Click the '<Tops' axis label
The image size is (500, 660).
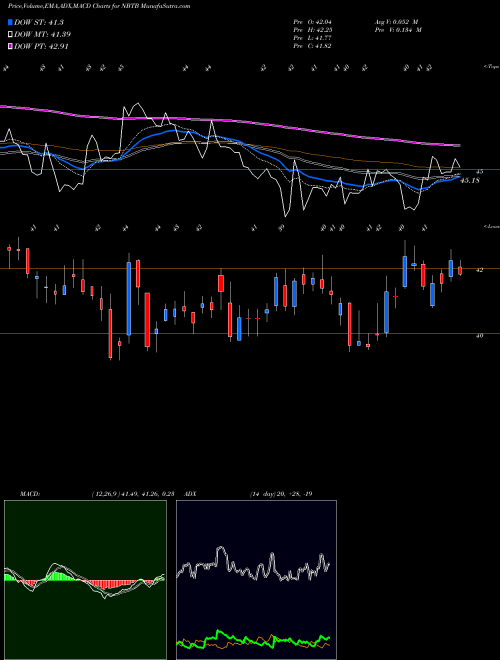click(491, 67)
